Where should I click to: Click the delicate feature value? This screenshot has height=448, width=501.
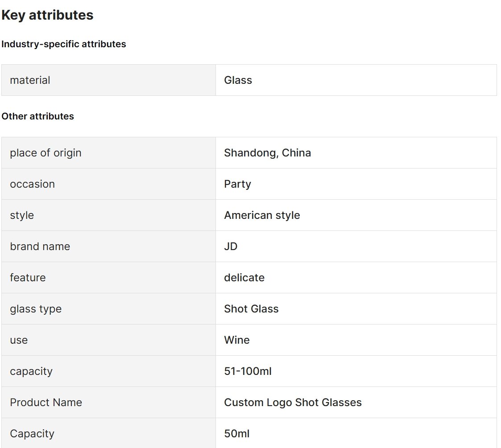click(x=244, y=278)
